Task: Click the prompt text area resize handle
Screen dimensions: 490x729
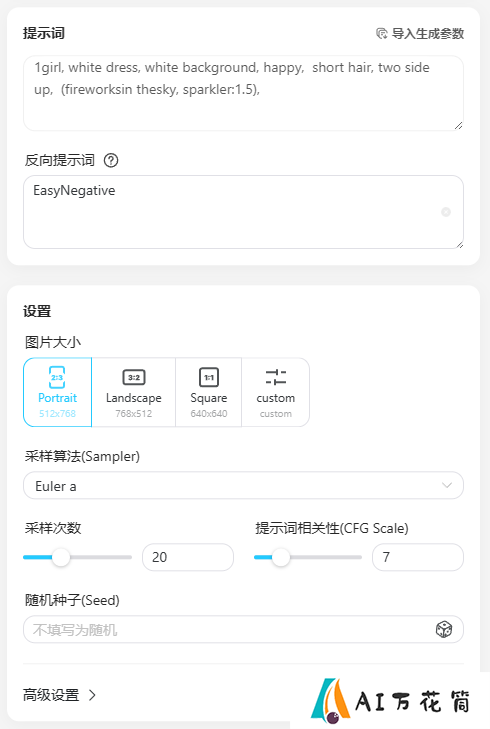Action: (x=458, y=126)
